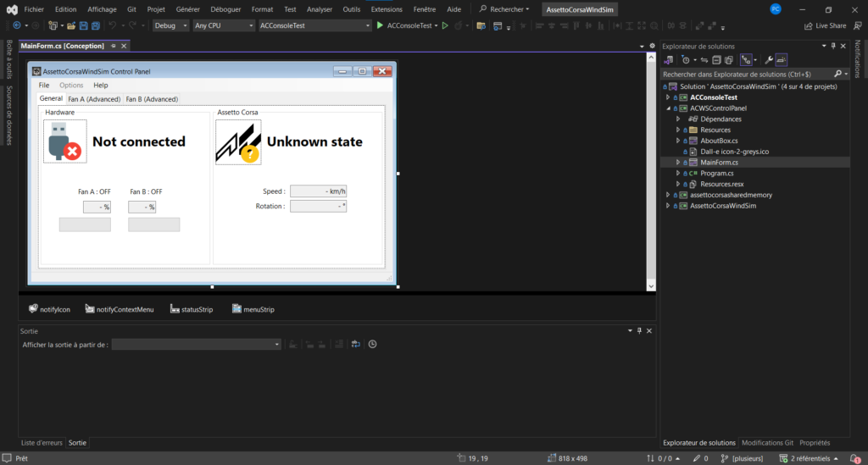This screenshot has width=868, height=465.
Task: Open the Boîte à outils side panel
Action: pyautogui.click(x=8, y=59)
